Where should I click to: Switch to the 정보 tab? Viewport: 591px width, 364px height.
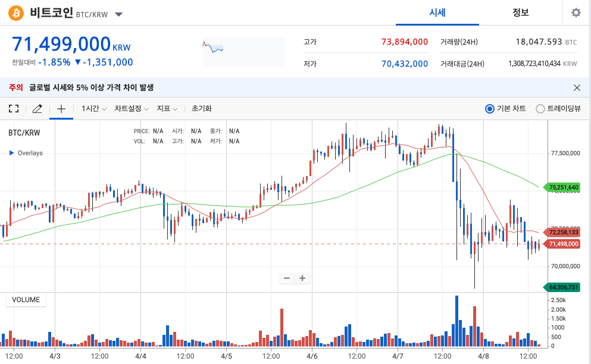click(521, 13)
